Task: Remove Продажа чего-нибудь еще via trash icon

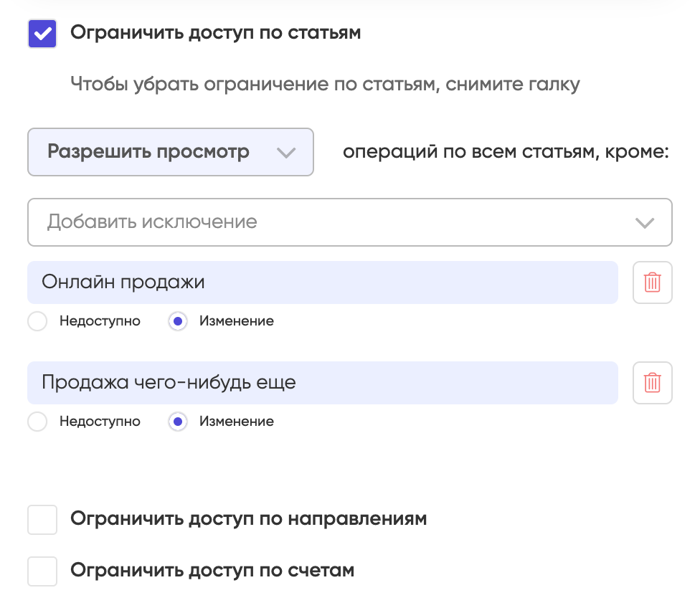Action: click(652, 383)
